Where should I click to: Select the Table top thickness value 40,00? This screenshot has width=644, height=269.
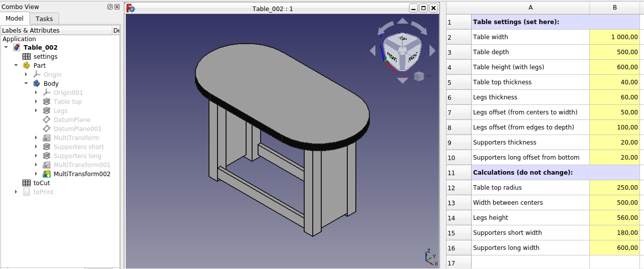pyautogui.click(x=614, y=82)
